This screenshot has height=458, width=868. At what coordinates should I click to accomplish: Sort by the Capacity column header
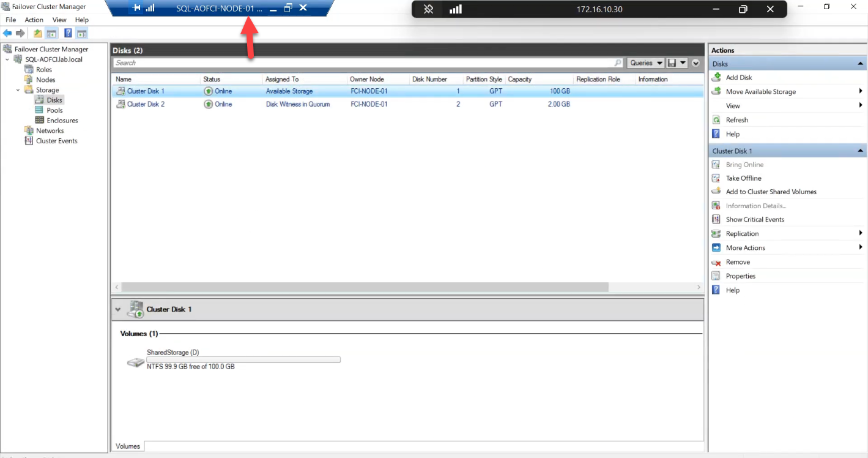[538, 79]
